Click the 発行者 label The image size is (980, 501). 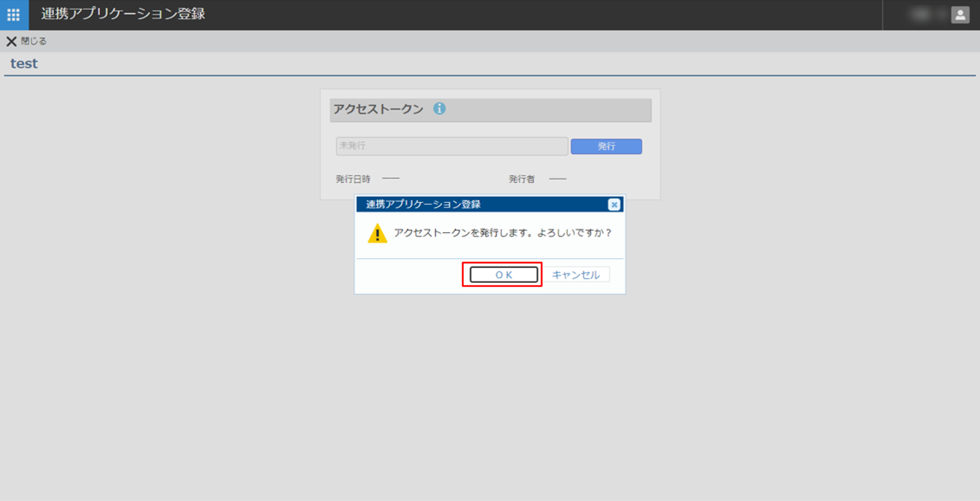(x=522, y=179)
